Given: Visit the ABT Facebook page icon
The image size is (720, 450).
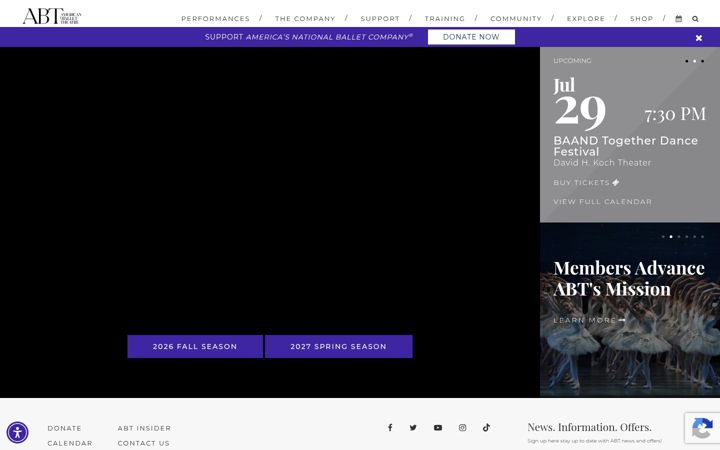Looking at the screenshot, I should (x=390, y=428).
